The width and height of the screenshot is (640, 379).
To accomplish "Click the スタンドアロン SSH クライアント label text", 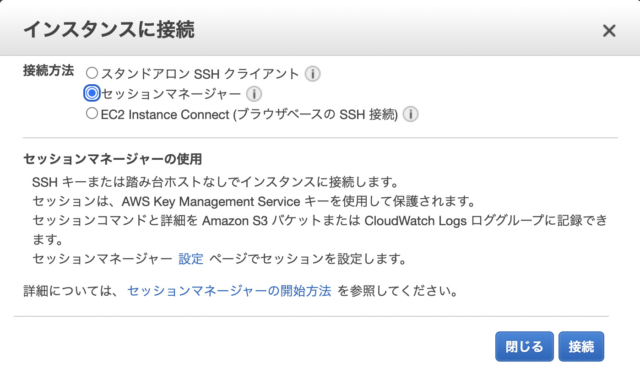I will 200,74.
